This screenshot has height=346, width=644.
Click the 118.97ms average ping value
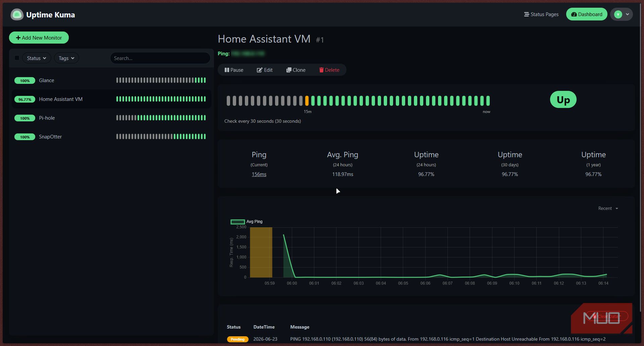[342, 174]
